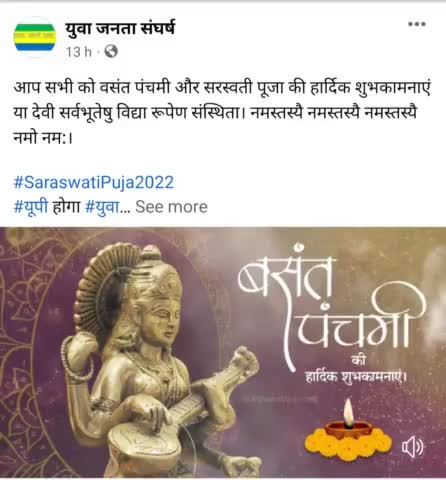The width and height of the screenshot is (446, 480).
Task: Click the हार्दिक शुभकामनाएं text in the image
Action: (x=356, y=377)
